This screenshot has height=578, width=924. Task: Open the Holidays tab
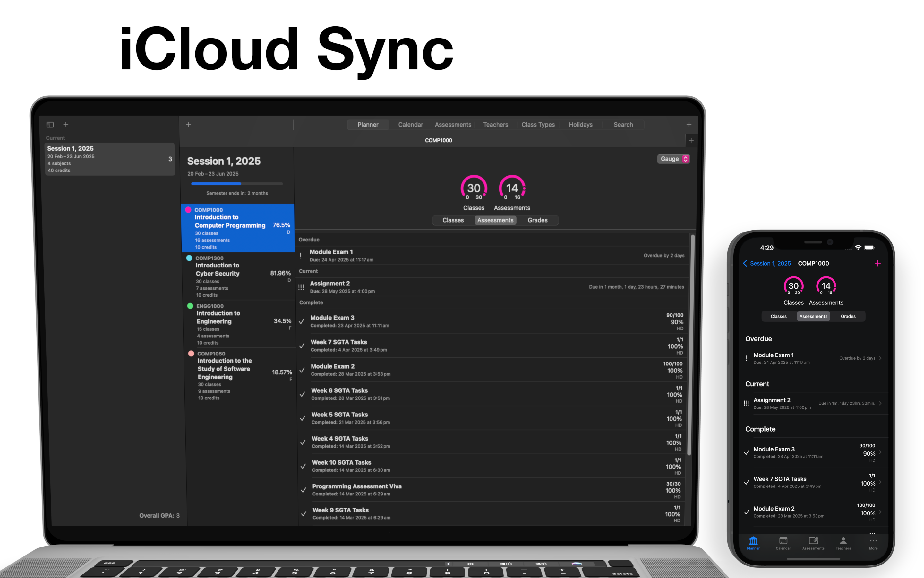click(580, 125)
